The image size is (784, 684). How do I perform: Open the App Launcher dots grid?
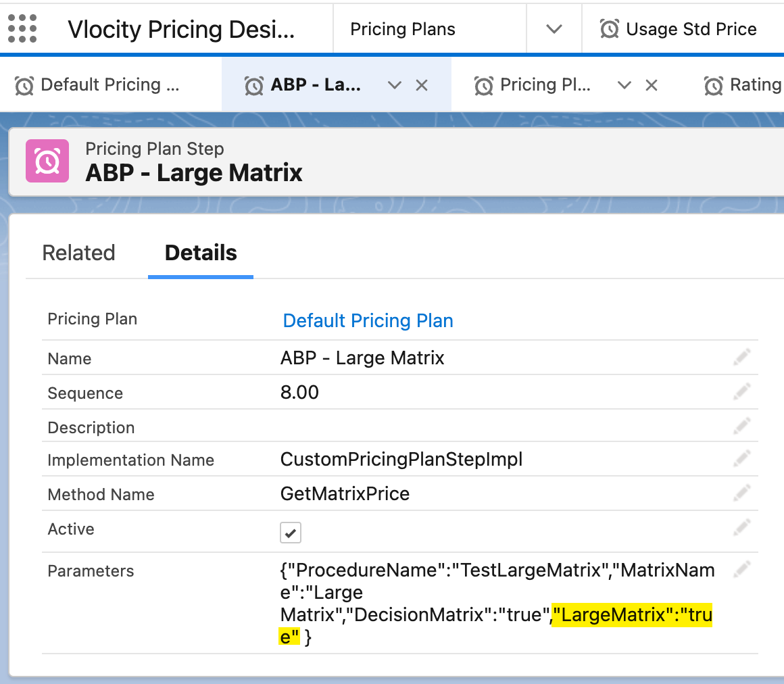click(x=22, y=28)
